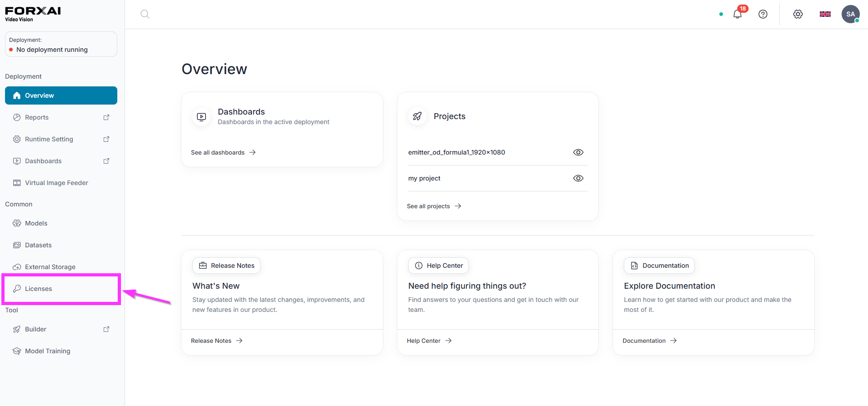Follow See all dashboards link

click(223, 152)
